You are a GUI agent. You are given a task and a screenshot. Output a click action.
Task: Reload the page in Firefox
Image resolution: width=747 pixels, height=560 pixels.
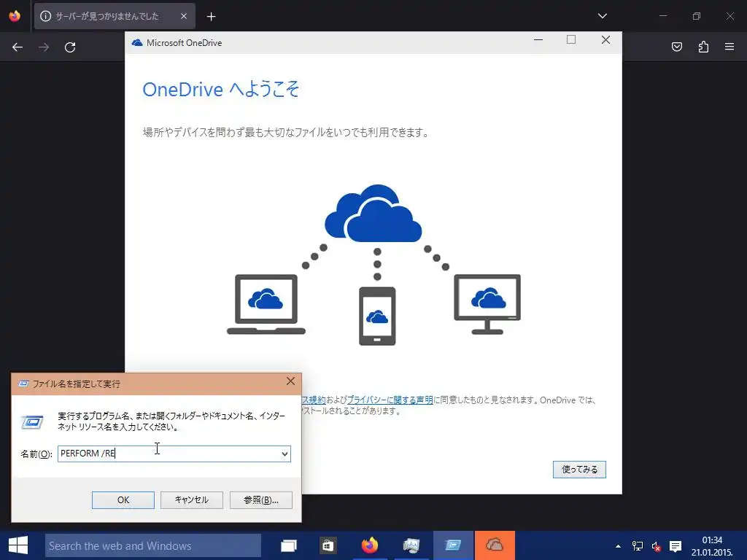[70, 47]
